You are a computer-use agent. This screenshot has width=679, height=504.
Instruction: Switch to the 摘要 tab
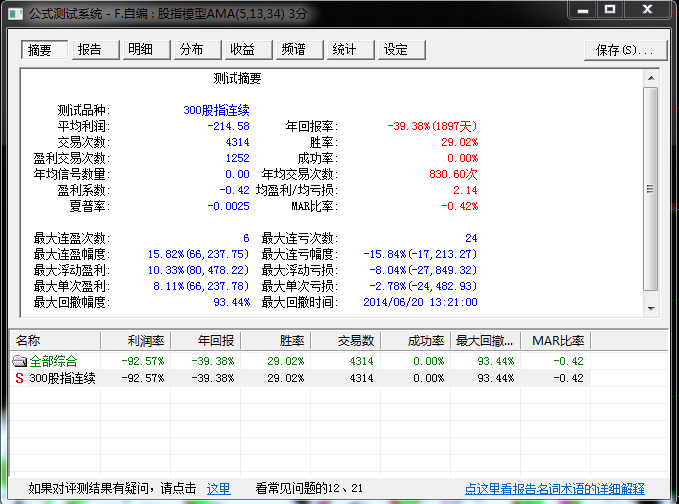coord(44,50)
